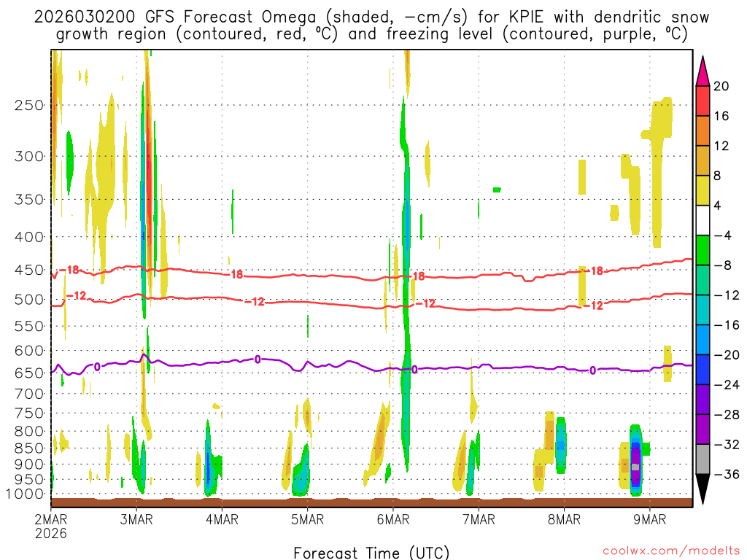Select the 250 pressure level label
This screenshot has width=747, height=560.
coord(29,105)
